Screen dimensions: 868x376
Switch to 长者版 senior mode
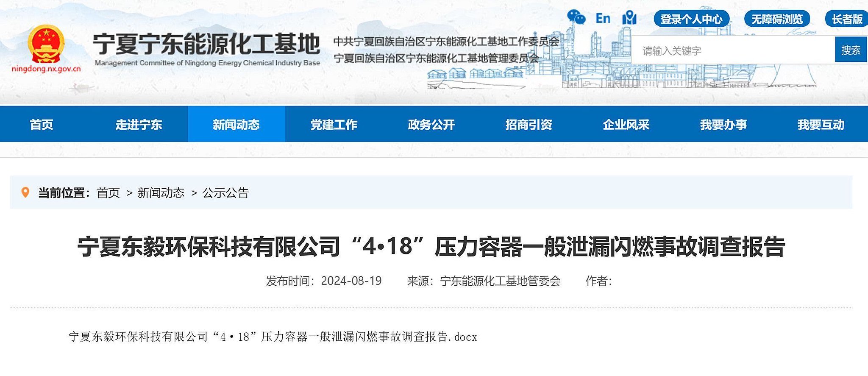pyautogui.click(x=846, y=19)
